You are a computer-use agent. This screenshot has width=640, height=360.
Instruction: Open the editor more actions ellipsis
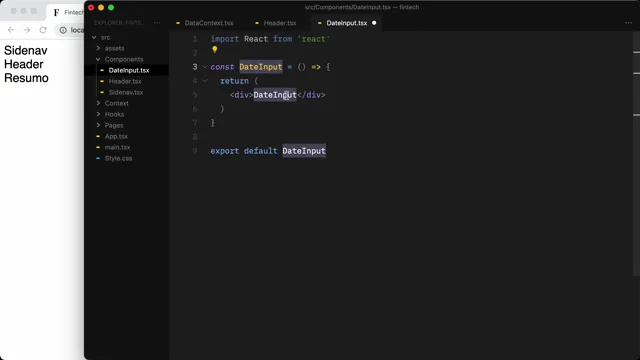(628, 23)
